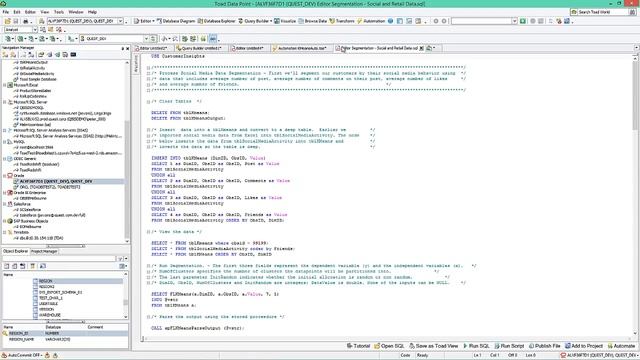This screenshot has width=640, height=360.
Task: Collapse the Microsoft Excel connection group
Action: point(4,85)
